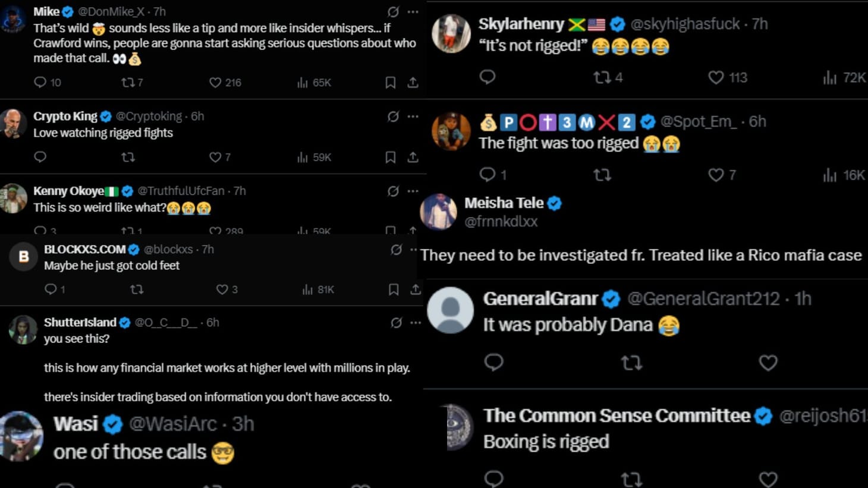Like GeneralGranr's tweet
Viewport: 868px width, 488px height.
pyautogui.click(x=768, y=363)
